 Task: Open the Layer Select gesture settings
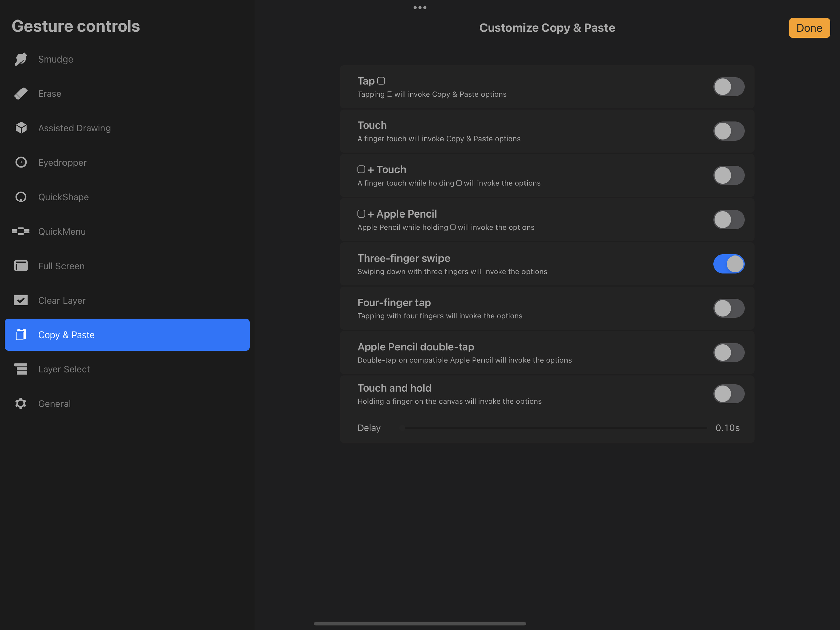pyautogui.click(x=64, y=369)
